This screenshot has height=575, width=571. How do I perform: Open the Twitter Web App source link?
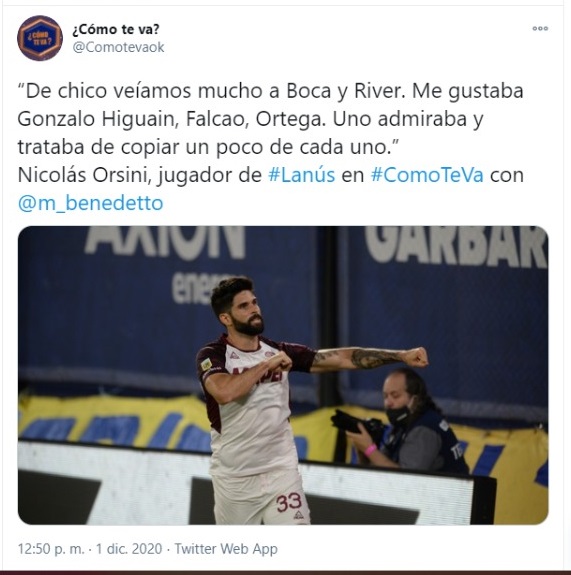tap(226, 549)
